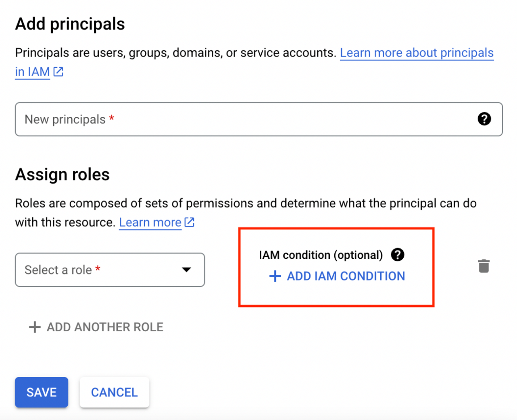Focus the New principals input field
This screenshot has width=517, height=420.
point(242,119)
